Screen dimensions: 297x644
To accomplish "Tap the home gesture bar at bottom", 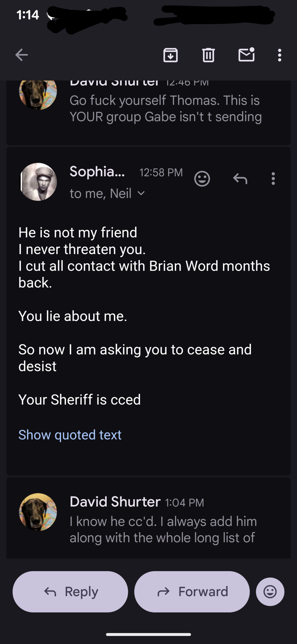I will point(148,634).
